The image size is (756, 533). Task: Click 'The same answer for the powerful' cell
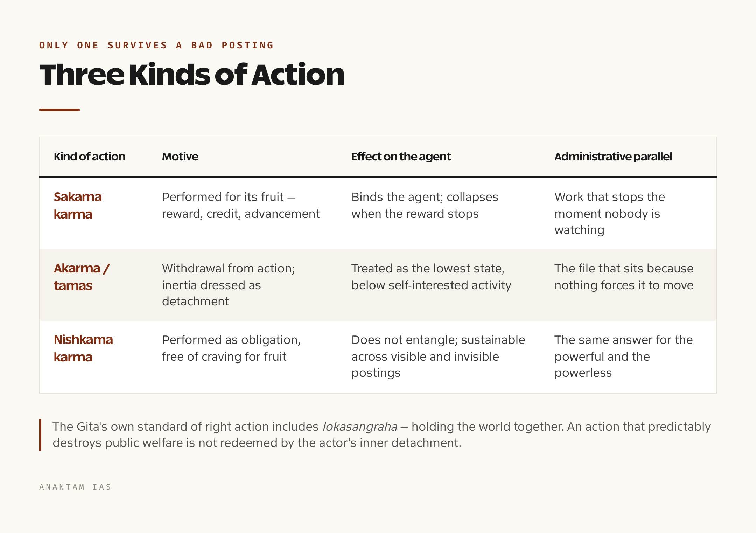(623, 356)
